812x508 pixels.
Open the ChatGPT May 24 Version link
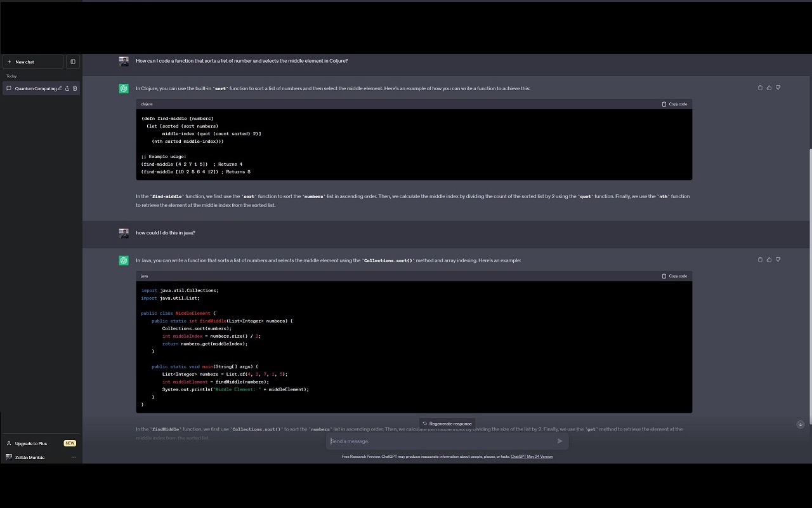532,457
